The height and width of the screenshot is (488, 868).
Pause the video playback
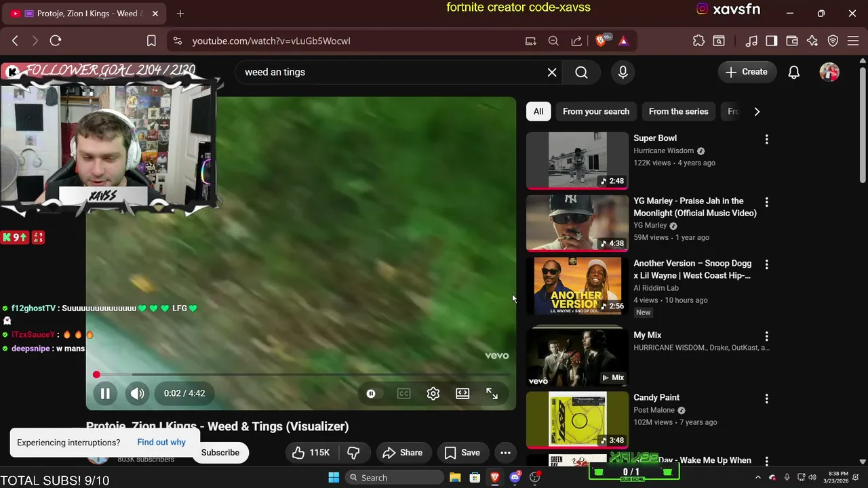(x=105, y=393)
